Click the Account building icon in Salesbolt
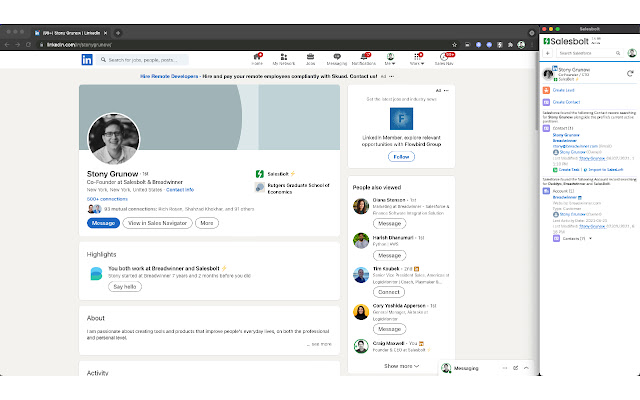 [x=546, y=191]
